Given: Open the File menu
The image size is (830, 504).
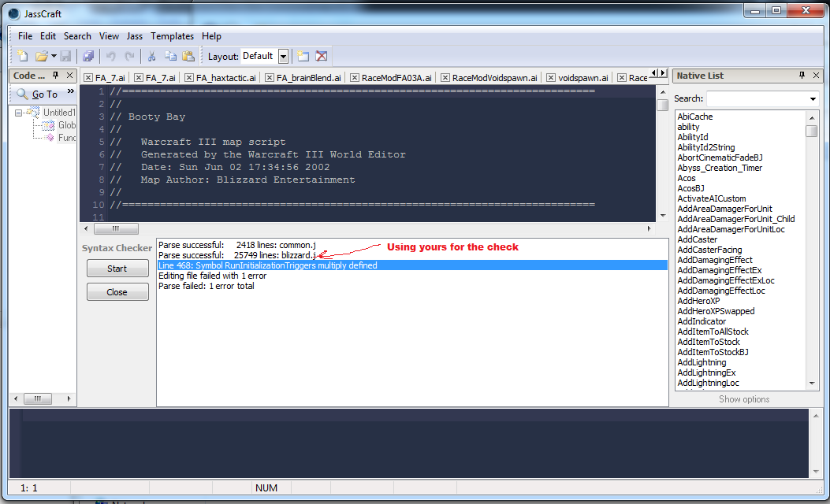Looking at the screenshot, I should [x=25, y=36].
